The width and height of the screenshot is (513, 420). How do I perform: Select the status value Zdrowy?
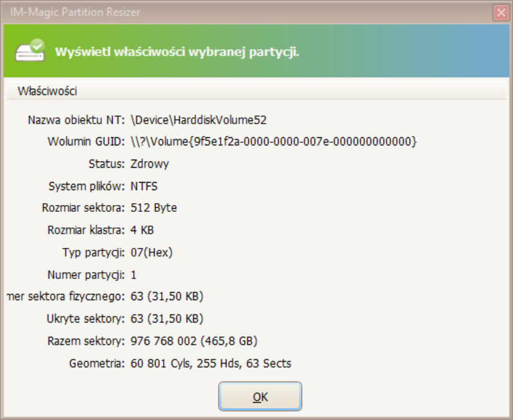click(149, 164)
